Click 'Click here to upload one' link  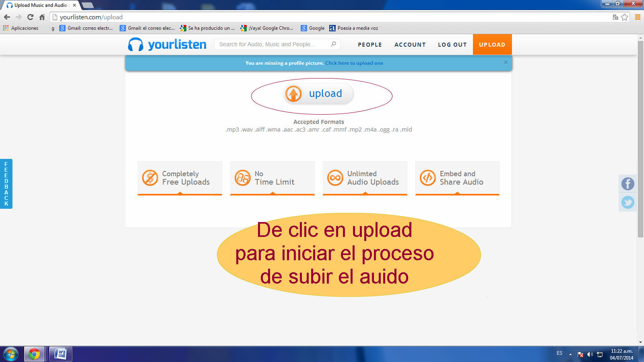click(354, 63)
